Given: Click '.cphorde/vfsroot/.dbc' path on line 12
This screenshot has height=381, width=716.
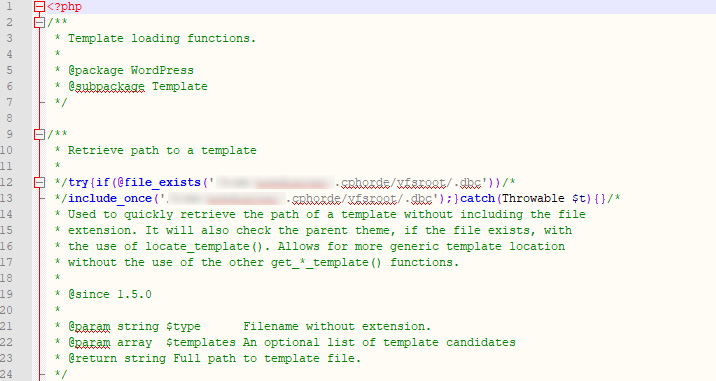Looking at the screenshot, I should click(x=408, y=183).
